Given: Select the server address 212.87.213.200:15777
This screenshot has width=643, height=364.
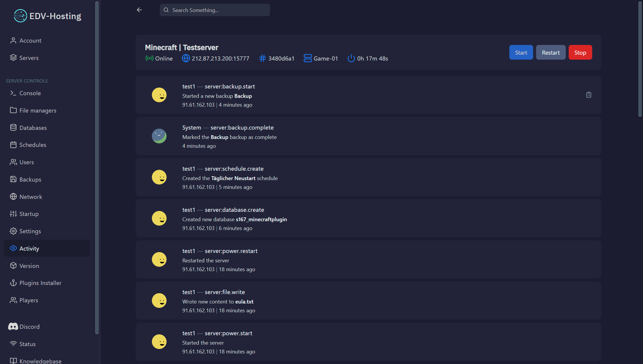Looking at the screenshot, I should [220, 58].
